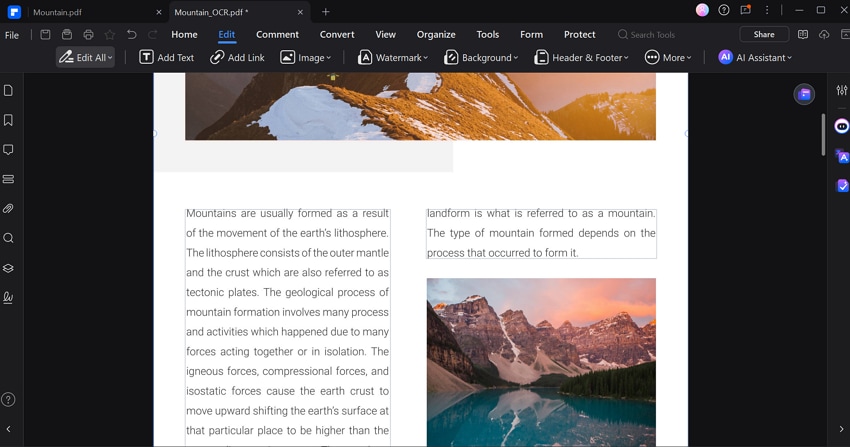Open the Tools tab
This screenshot has width=850, height=447.
click(x=487, y=34)
